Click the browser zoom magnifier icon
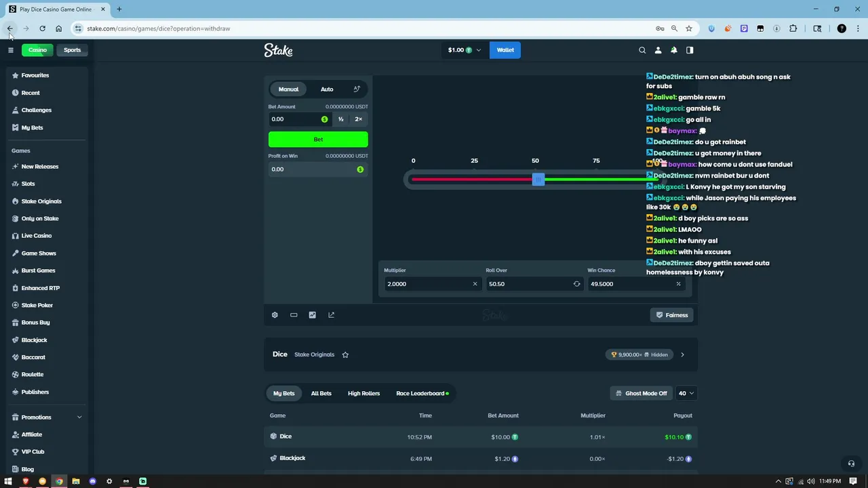This screenshot has height=488, width=868. pyautogui.click(x=674, y=28)
